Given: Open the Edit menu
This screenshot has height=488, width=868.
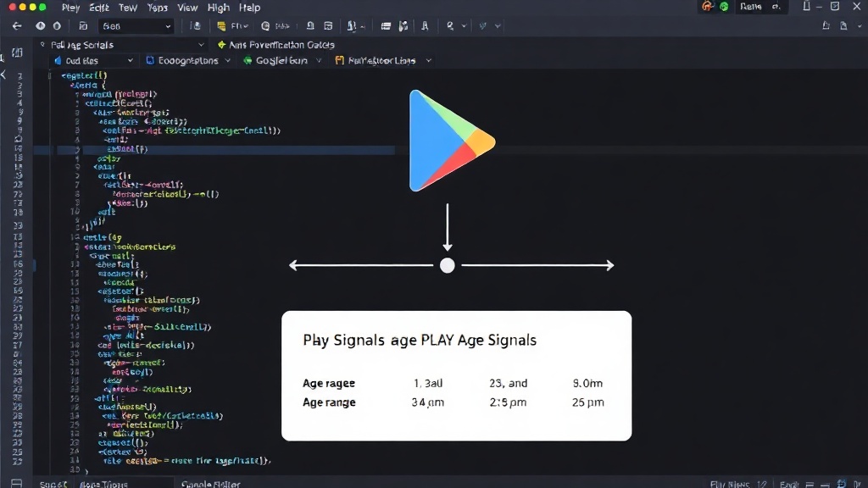Looking at the screenshot, I should (x=98, y=8).
